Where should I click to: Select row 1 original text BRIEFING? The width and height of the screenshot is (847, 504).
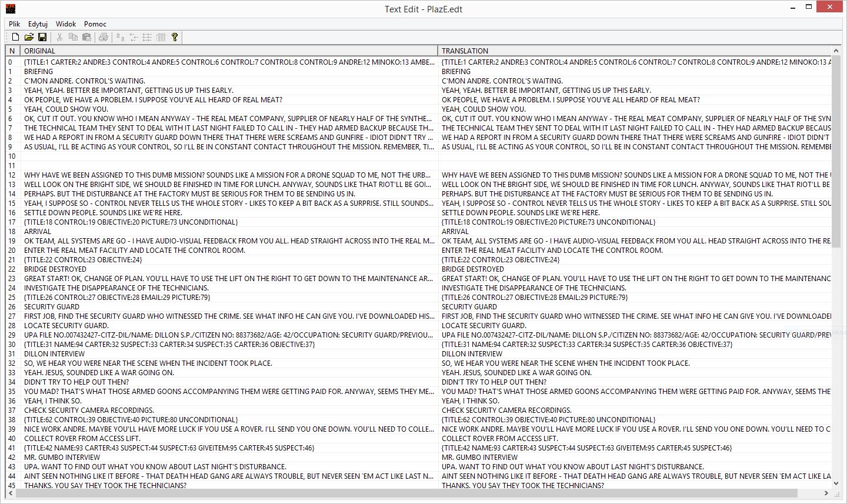coord(38,72)
